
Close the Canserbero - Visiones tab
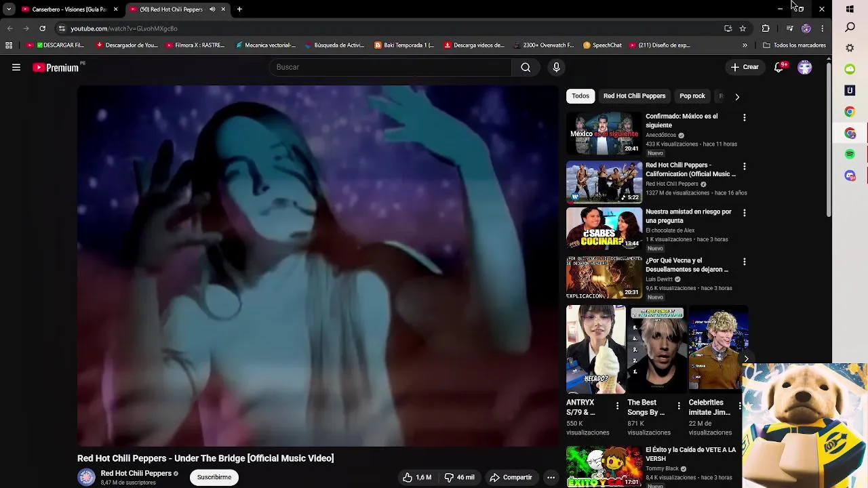116,9
